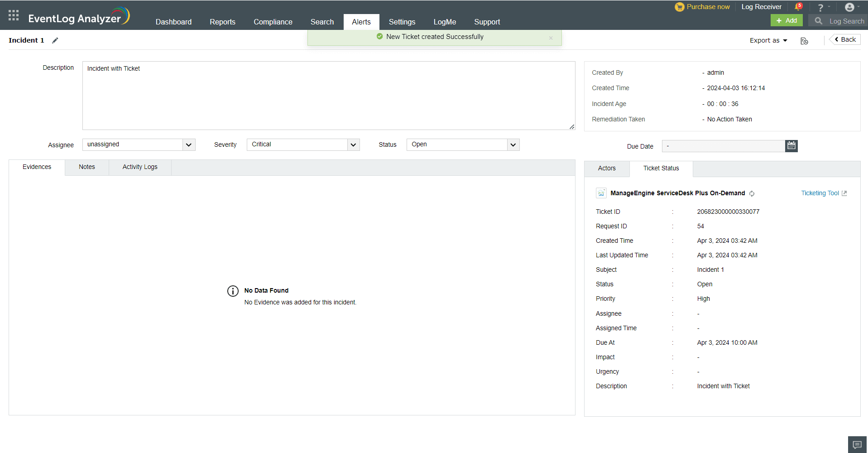Open chat feedback icon at bottom-right
The image size is (868, 453).
857,445
